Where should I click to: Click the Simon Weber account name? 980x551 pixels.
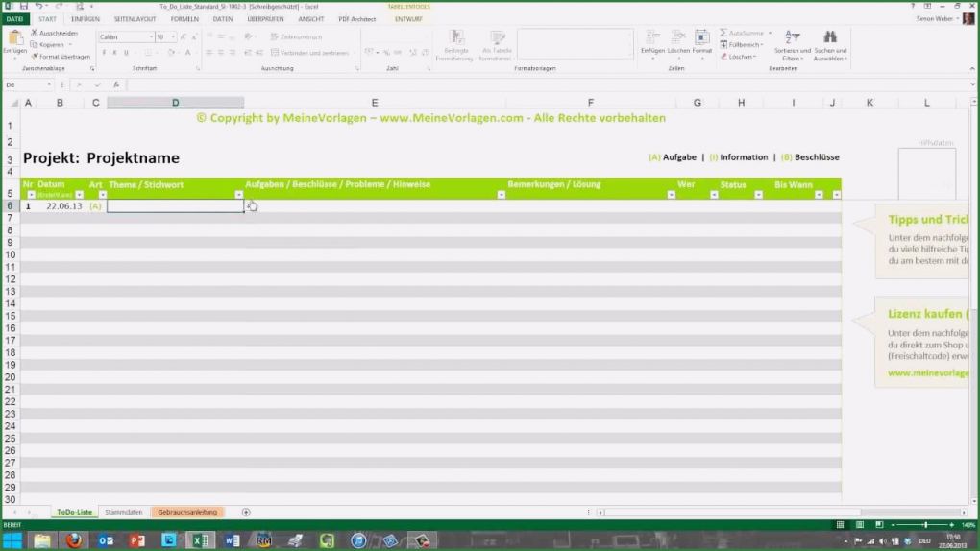point(935,19)
